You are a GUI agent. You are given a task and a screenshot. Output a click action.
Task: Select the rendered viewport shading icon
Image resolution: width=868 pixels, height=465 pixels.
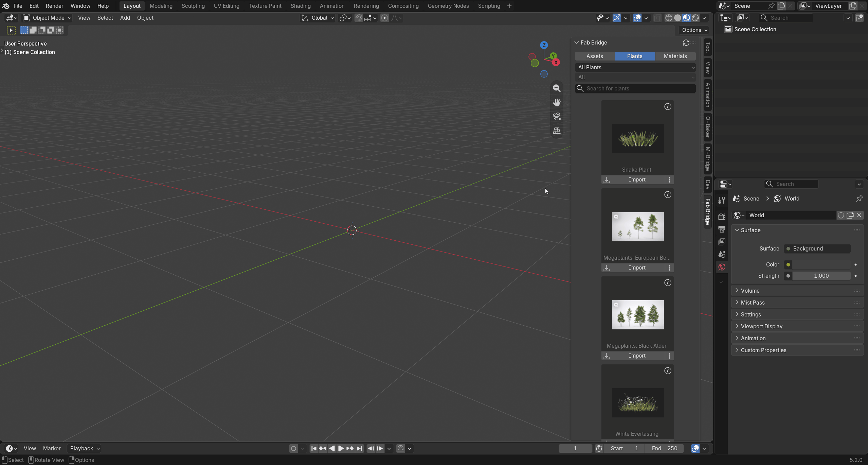(695, 18)
